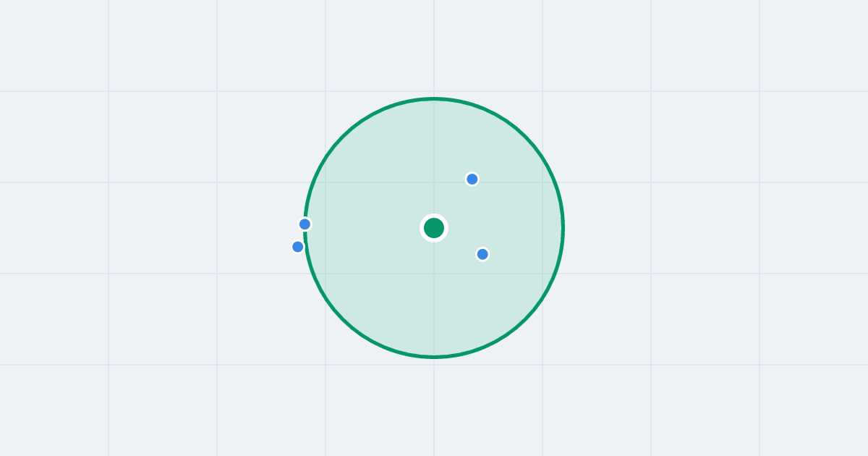Select the blue dot above-right of the center
Image resolution: width=868 pixels, height=456 pixels.
pos(472,179)
